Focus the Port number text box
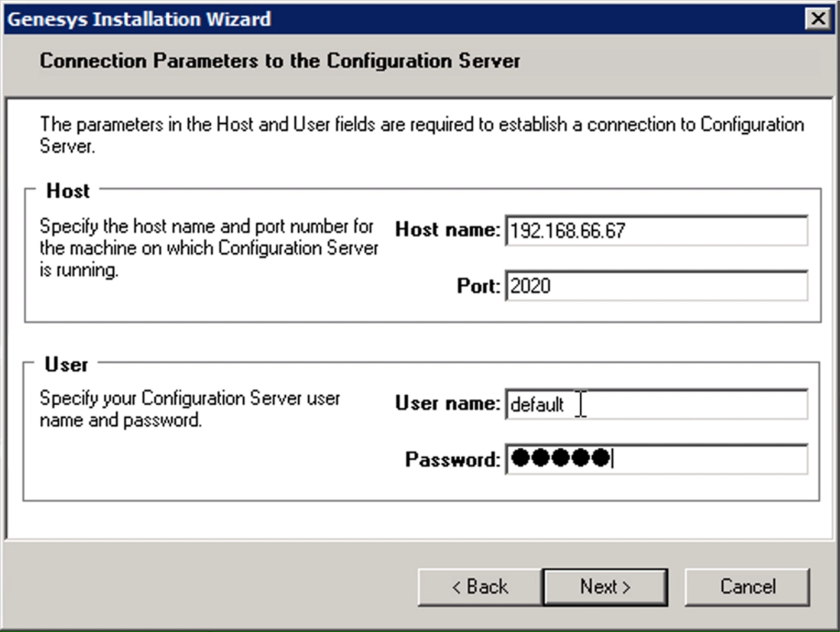Screen dimensions: 840x632 coord(656,286)
